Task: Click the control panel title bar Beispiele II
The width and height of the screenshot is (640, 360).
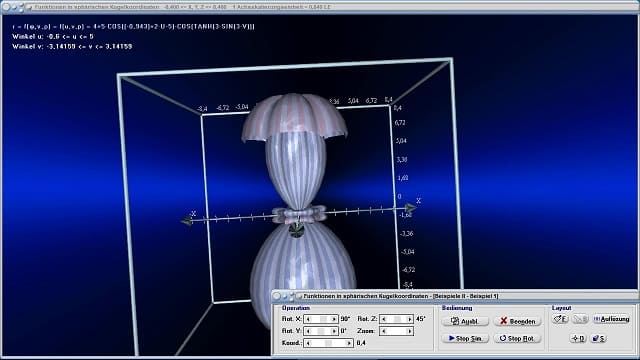Action: [455, 296]
